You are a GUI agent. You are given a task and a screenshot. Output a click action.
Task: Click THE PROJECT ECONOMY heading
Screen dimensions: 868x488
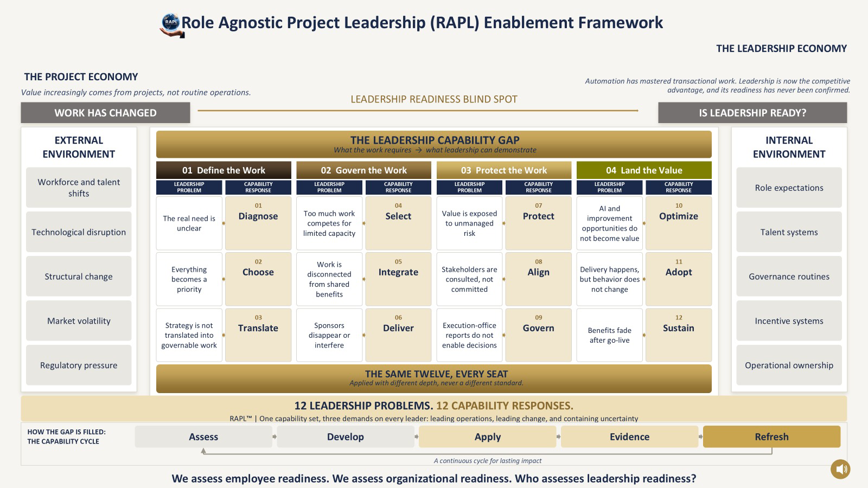81,77
